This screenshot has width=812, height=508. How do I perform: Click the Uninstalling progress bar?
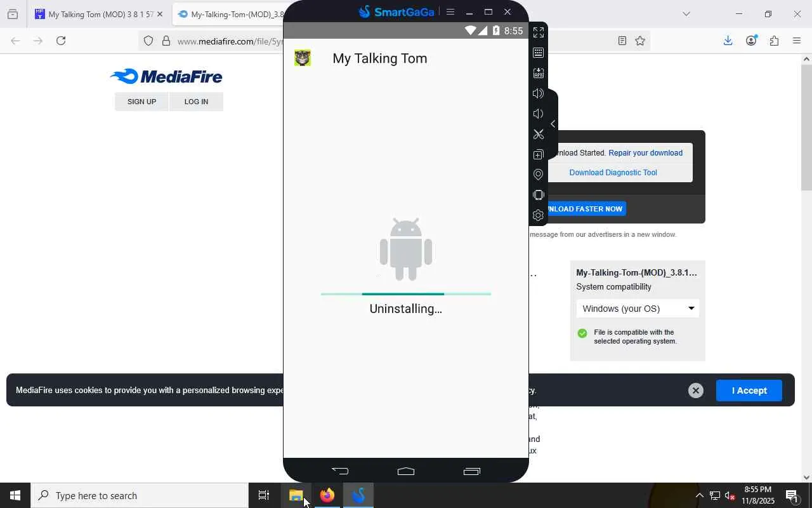tap(406, 294)
